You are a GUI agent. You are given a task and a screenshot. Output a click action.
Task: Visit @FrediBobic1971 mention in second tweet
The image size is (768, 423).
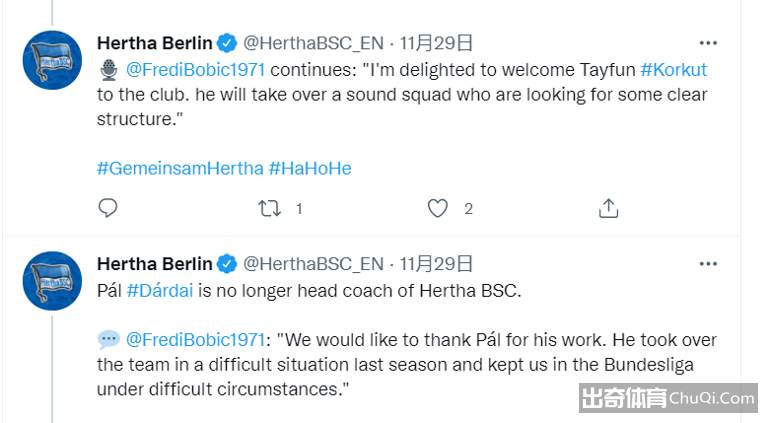(x=195, y=340)
